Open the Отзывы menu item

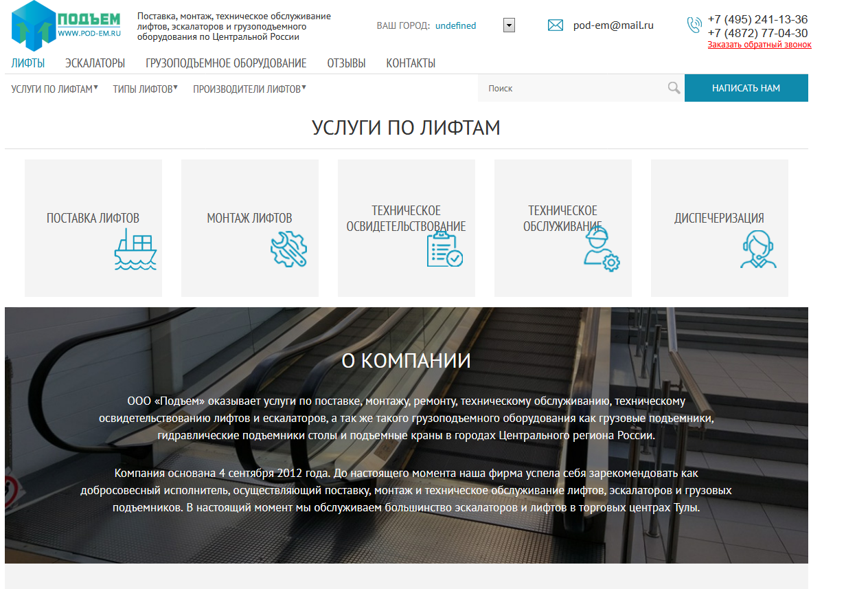[346, 63]
